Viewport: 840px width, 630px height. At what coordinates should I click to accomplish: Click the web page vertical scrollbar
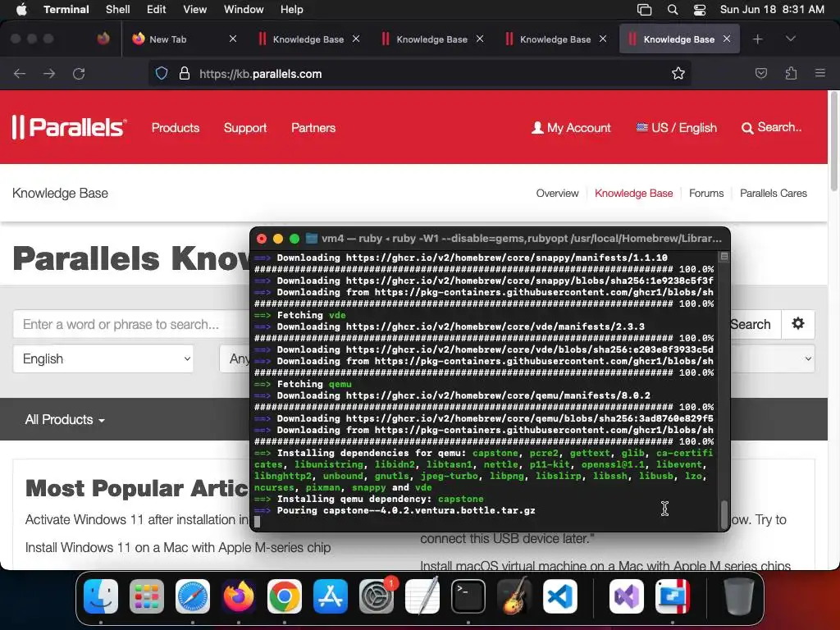tap(833, 142)
